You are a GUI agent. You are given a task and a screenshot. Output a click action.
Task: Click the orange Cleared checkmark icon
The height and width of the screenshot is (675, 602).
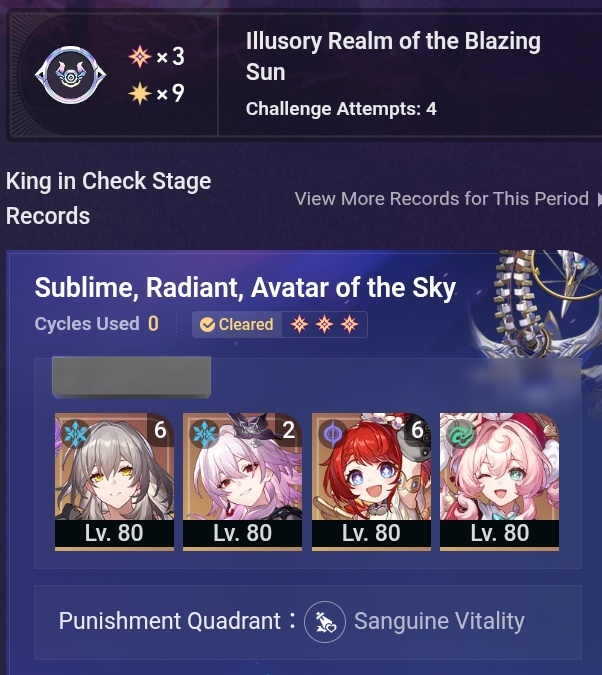point(207,325)
